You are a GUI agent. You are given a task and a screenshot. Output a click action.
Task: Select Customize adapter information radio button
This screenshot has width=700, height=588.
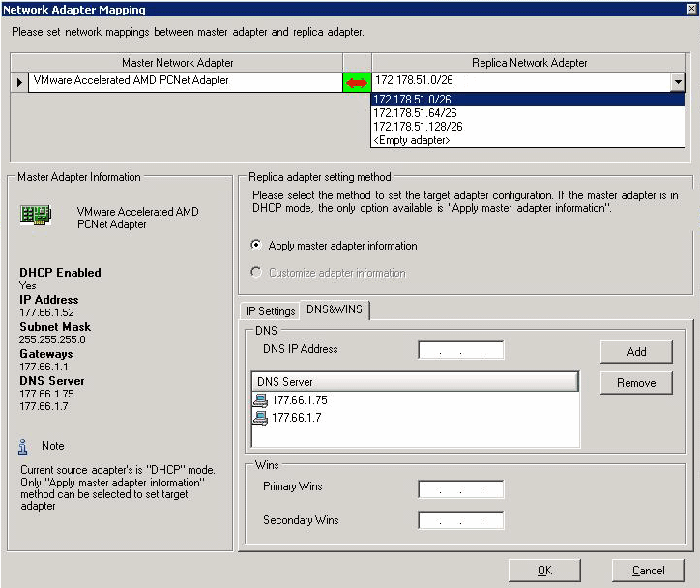256,273
